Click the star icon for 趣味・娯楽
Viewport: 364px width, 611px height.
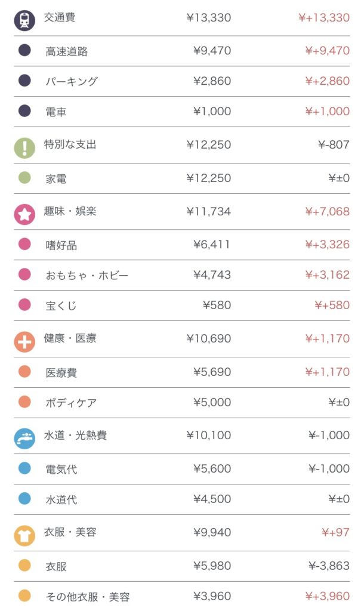coord(24,214)
